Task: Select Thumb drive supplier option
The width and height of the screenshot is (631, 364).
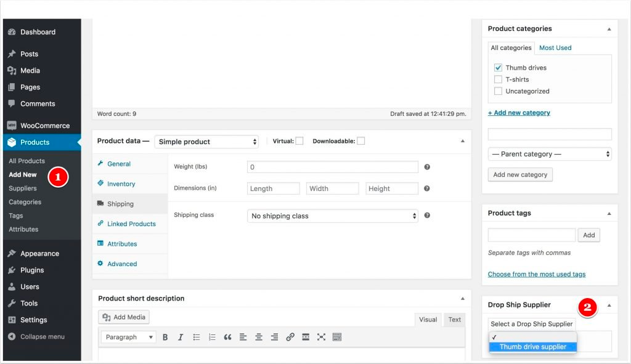Action: pos(532,347)
